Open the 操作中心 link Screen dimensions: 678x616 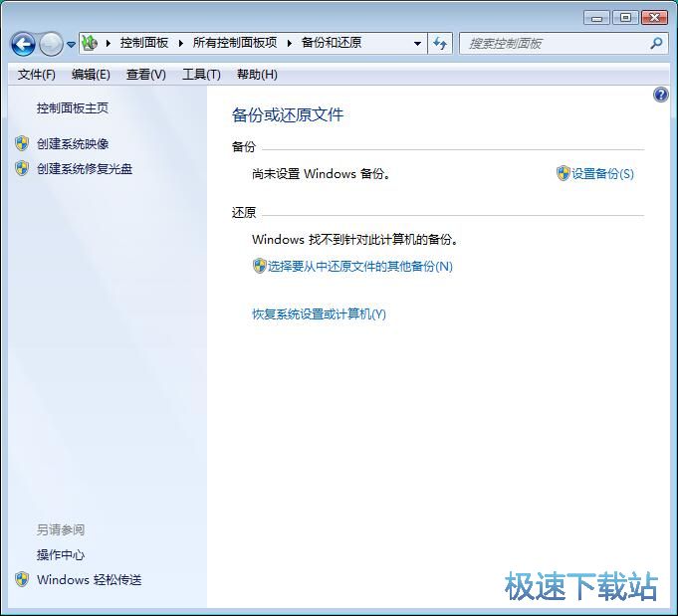point(61,555)
